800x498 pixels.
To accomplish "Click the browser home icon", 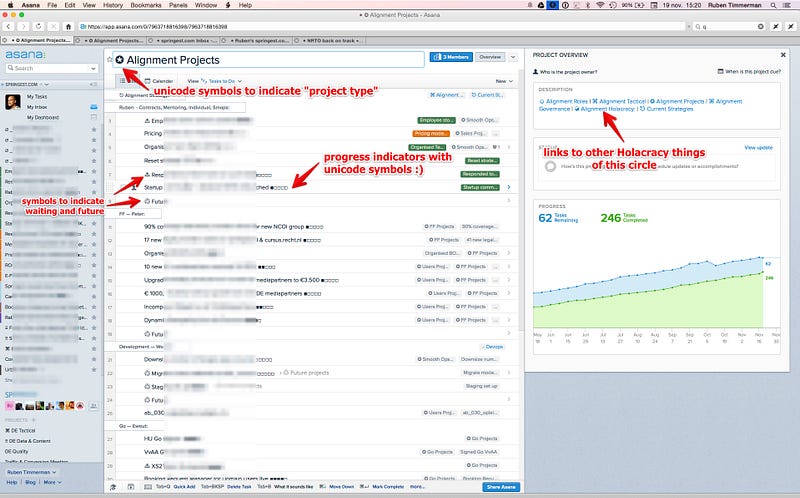I will 68,26.
